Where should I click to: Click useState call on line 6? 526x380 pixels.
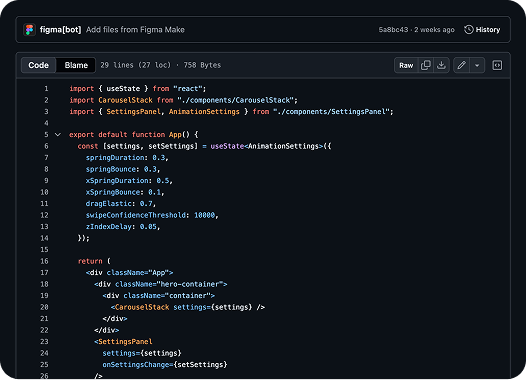click(x=227, y=146)
